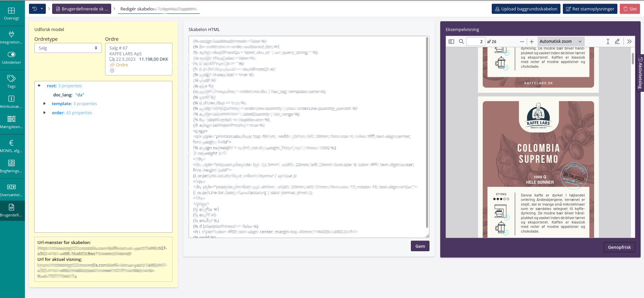
Task: Select the draw pencil tool in preview
Action: pos(617,41)
